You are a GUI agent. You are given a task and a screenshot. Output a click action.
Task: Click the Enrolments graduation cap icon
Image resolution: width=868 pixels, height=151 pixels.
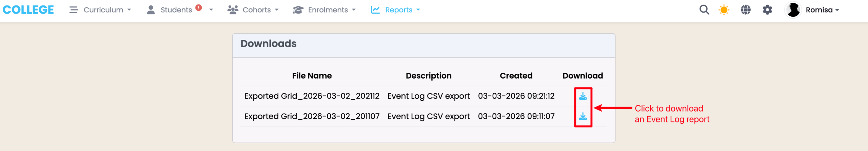(298, 10)
